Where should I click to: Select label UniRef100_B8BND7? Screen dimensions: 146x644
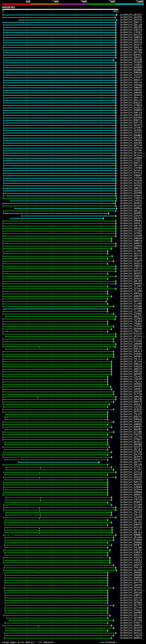click(131, 535)
